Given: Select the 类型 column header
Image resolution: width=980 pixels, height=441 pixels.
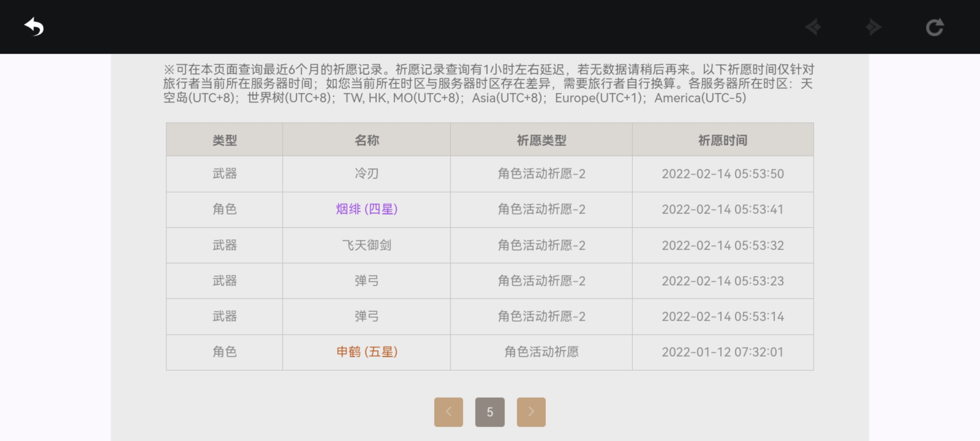Looking at the screenshot, I should 225,140.
